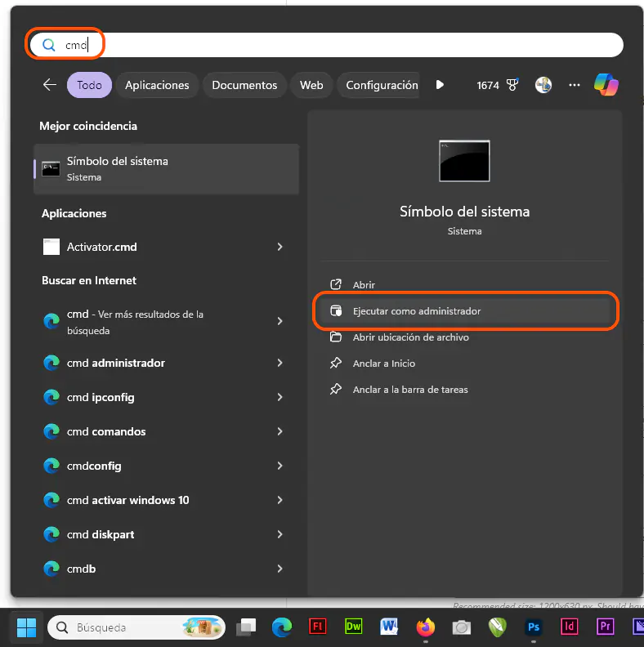Choose Abrir ubicación de archivo
This screenshot has width=644, height=647.
click(x=465, y=337)
